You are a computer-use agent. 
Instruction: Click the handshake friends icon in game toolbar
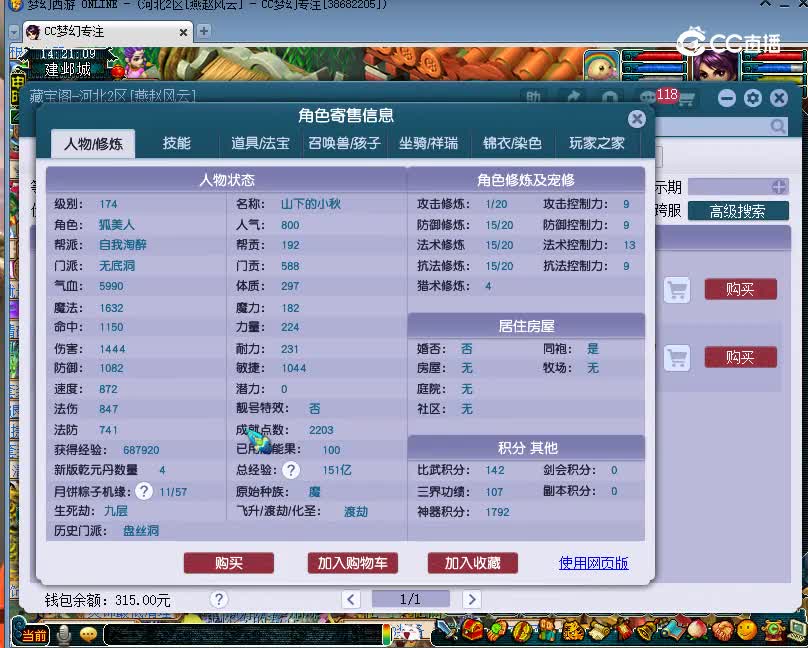[722, 629]
